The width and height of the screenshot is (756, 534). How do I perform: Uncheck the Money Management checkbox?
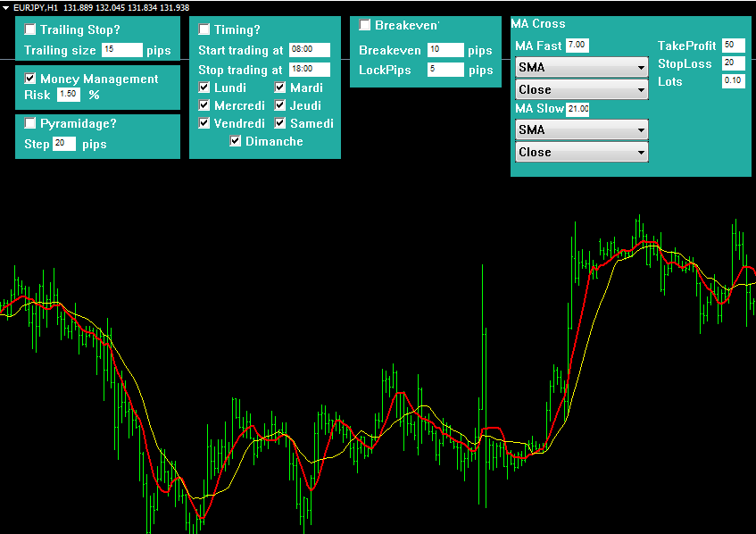coord(30,79)
